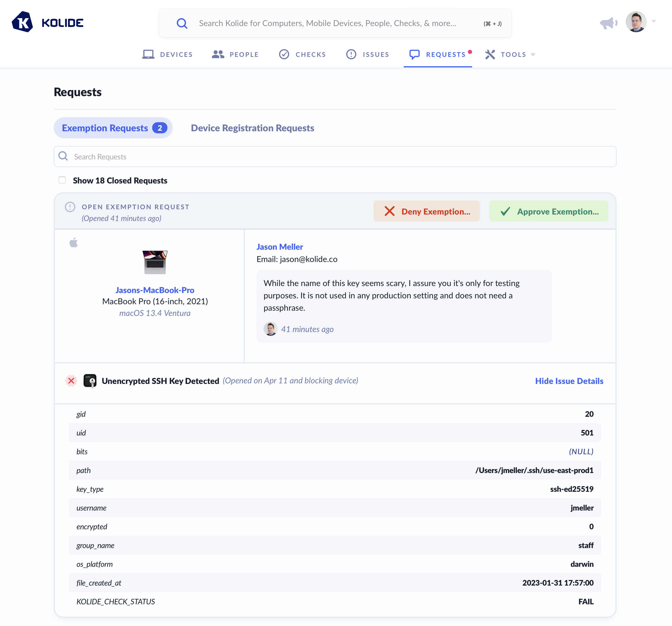
Task: Click Deny Exemption button
Action: click(426, 211)
